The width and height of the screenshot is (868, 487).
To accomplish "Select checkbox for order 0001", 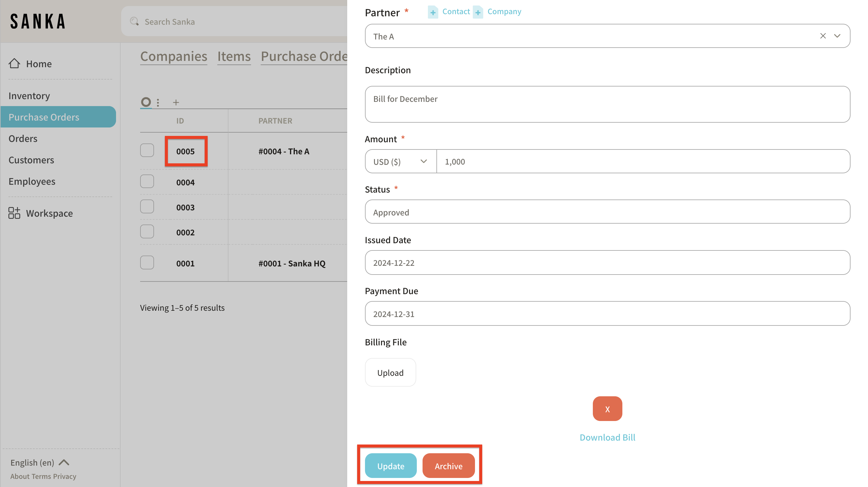I will point(147,263).
